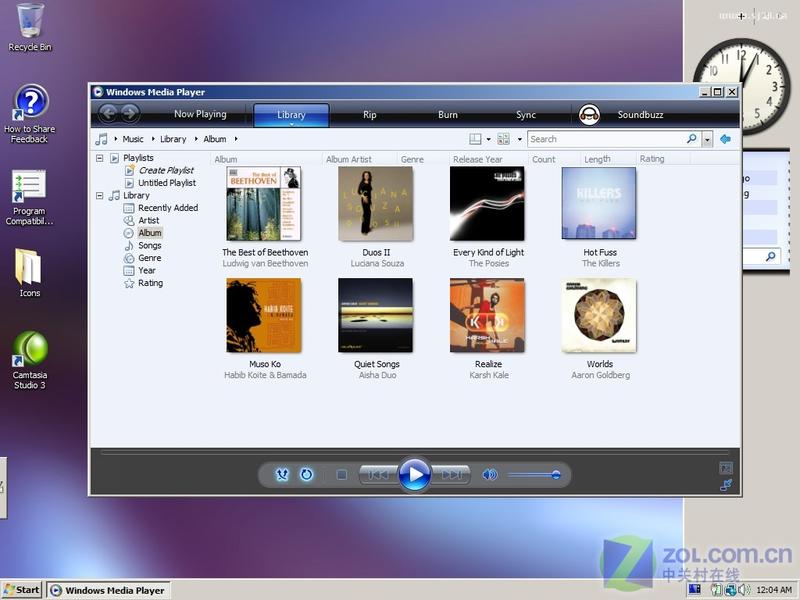Click the Back navigation arrow
800x600 pixels.
tap(108, 113)
